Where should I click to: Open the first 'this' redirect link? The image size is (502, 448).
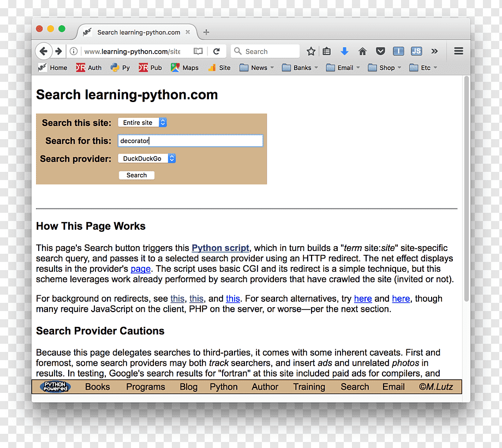click(177, 298)
